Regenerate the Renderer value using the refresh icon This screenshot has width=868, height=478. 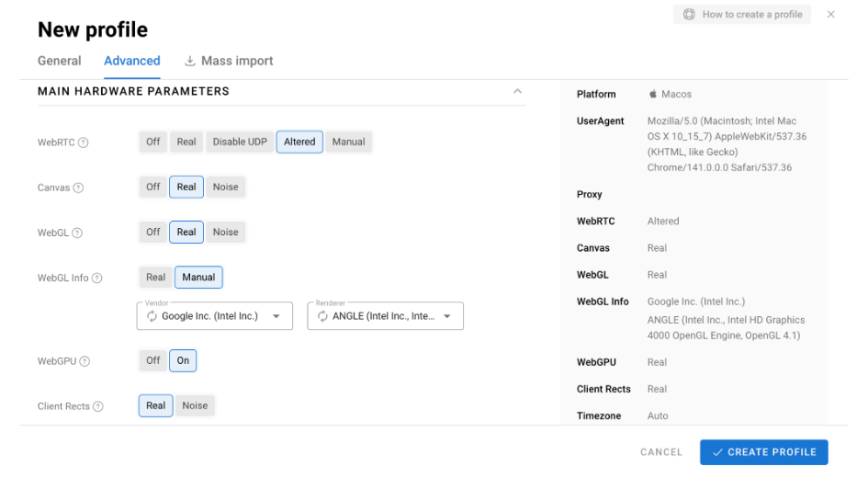click(x=322, y=316)
